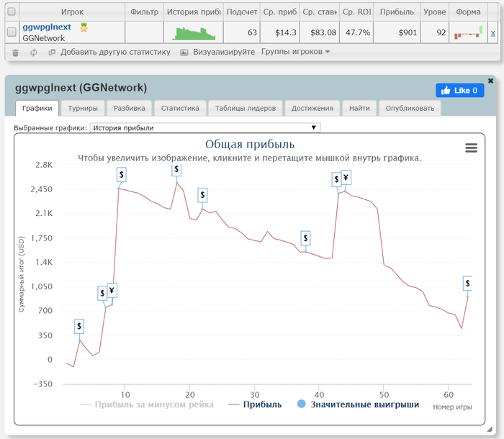Click the Facebook Like thumbs-up button
504x439 pixels.
[x=459, y=90]
